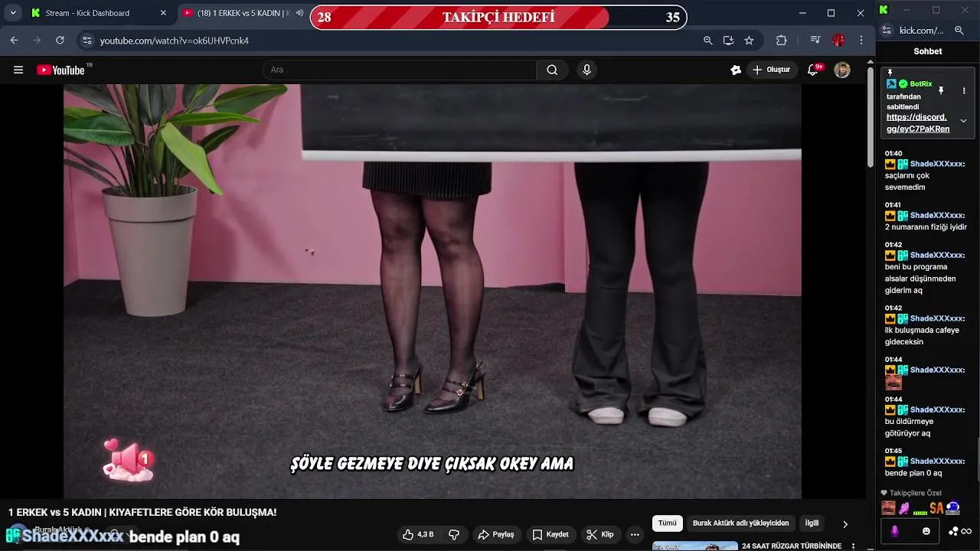Unpin the BotRix pinned message
980x551 pixels.
coord(941,90)
